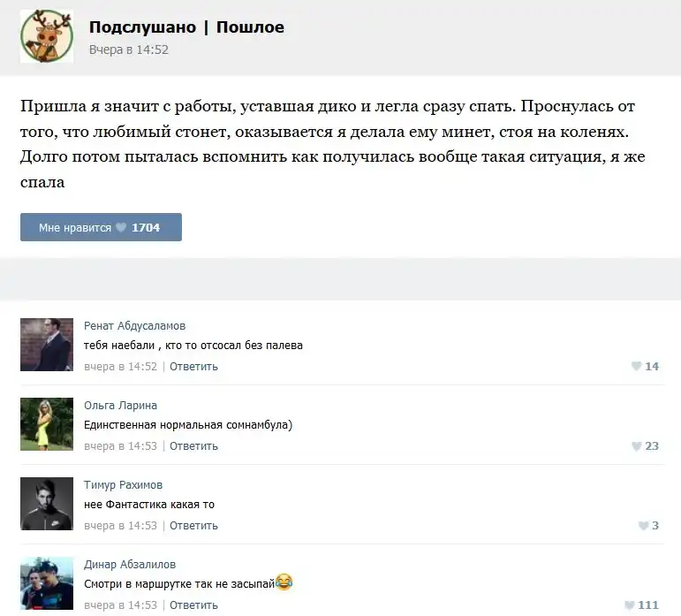Like Динар Абзалилов's comment with 111 likes
Screen dimensions: 681x616
click(629, 605)
